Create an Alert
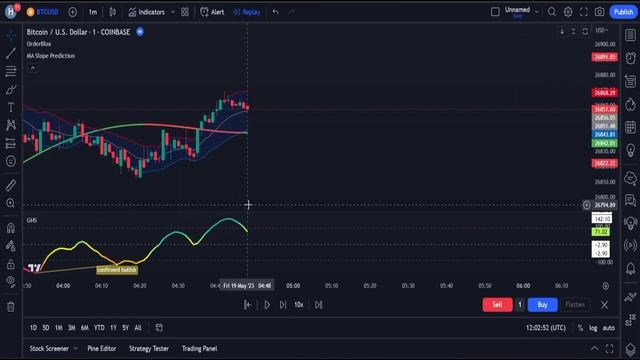Screen dimensions: 640x360 pyautogui.click(x=212, y=12)
